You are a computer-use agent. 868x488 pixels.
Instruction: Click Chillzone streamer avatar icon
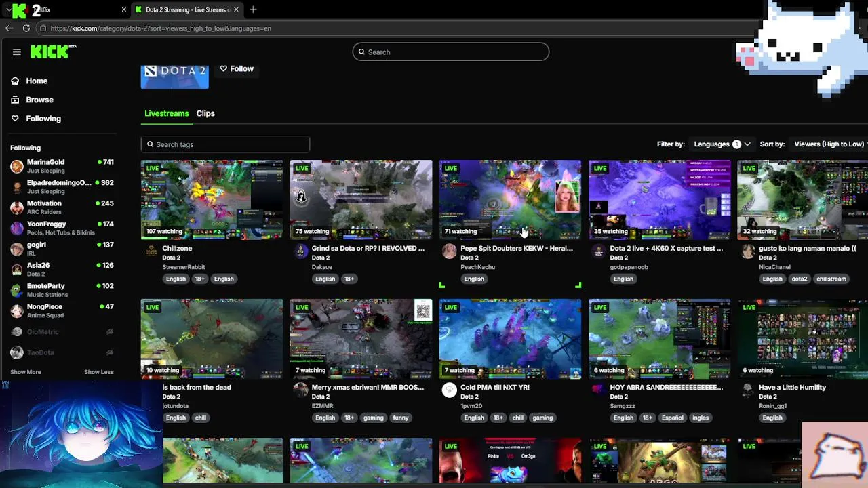[151, 251]
